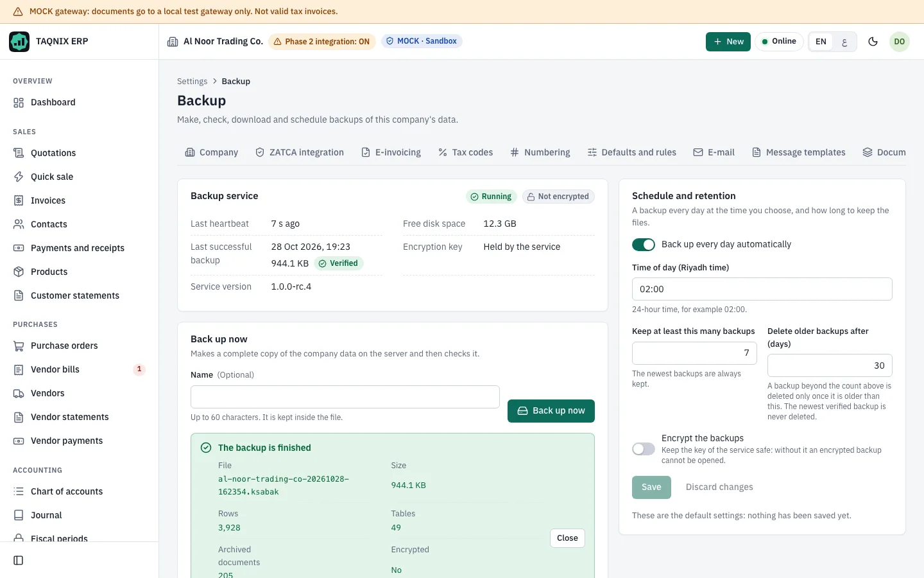Click the Time of day field
Screen dimensions: 924x578
pos(762,289)
